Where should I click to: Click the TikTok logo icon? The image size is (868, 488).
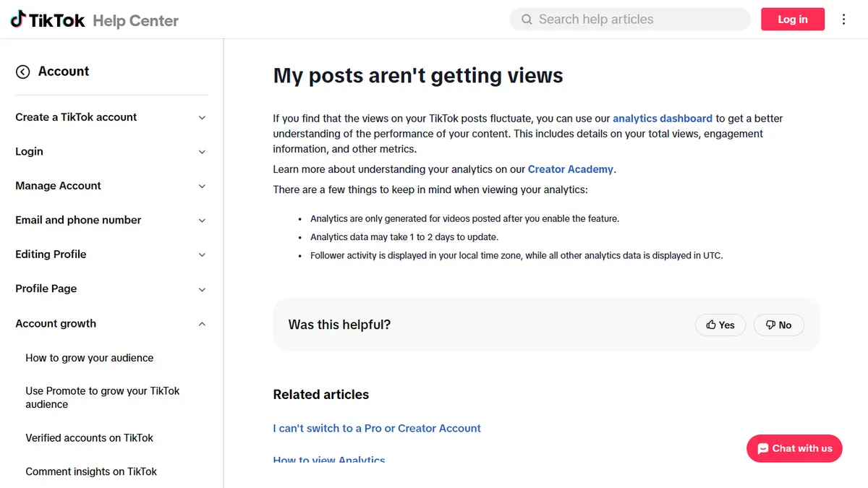tap(18, 20)
